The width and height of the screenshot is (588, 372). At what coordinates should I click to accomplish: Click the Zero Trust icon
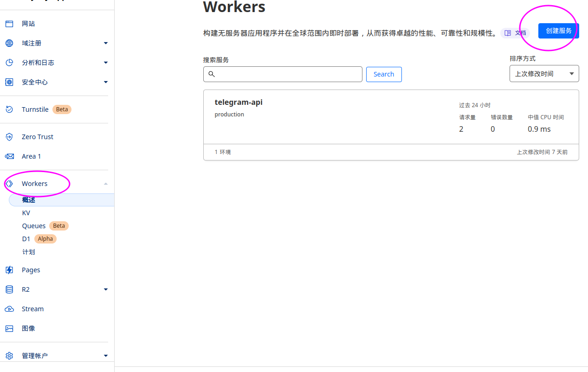click(9, 137)
